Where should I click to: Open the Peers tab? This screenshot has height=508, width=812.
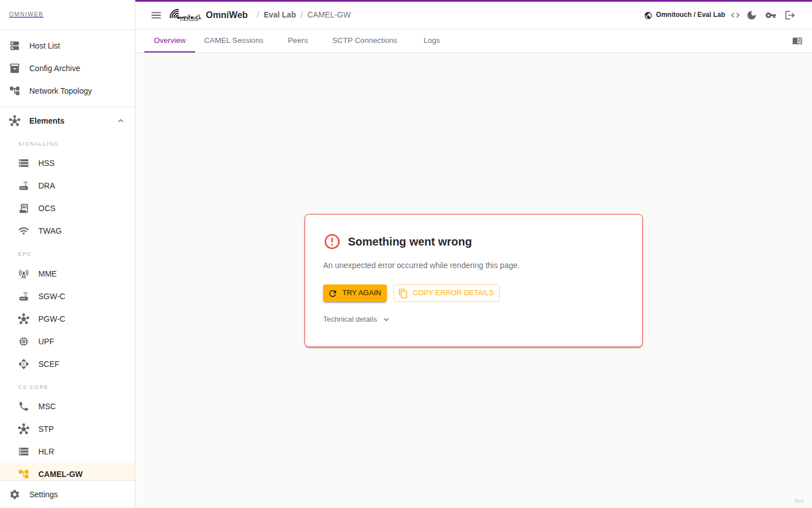point(298,41)
